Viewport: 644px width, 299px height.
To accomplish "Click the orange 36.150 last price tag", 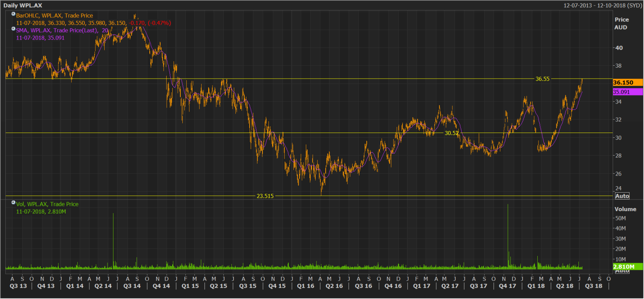I will (x=627, y=83).
